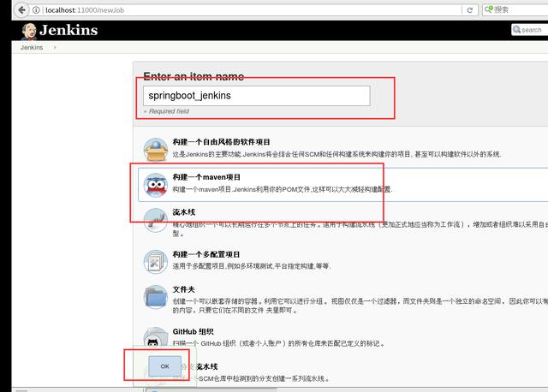Focus the item name input field
The height and width of the screenshot is (392, 548).
pos(257,96)
